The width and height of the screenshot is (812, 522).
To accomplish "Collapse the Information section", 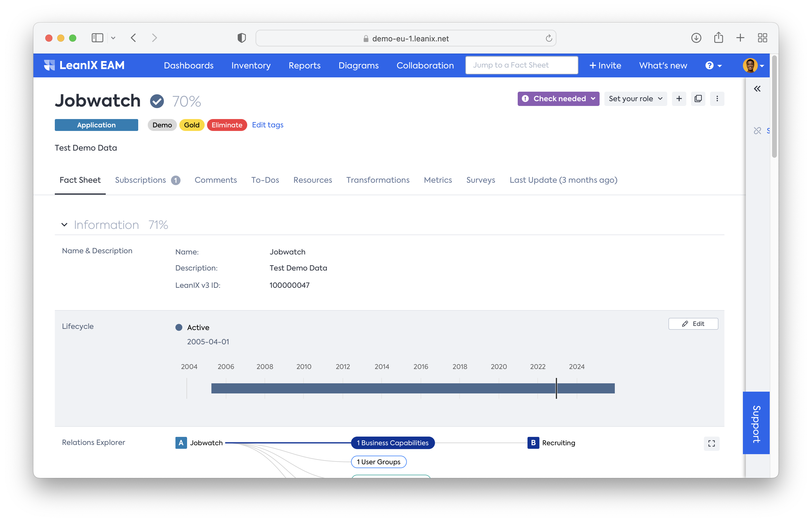I will (x=64, y=224).
